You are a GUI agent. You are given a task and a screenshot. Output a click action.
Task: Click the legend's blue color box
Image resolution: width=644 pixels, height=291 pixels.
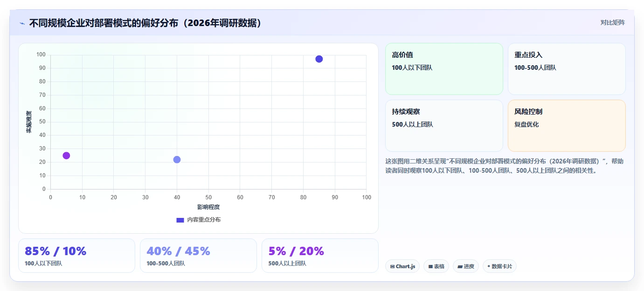(180, 220)
